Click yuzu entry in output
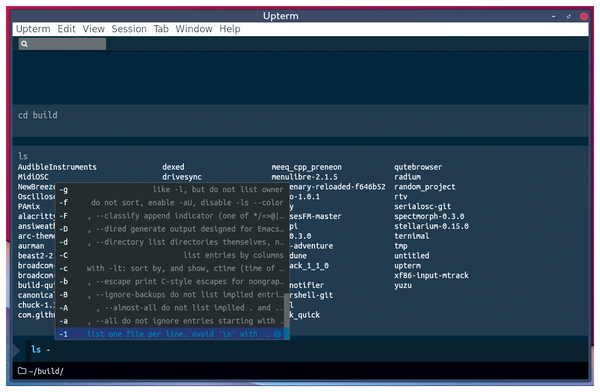The height and width of the screenshot is (392, 600). (x=403, y=286)
